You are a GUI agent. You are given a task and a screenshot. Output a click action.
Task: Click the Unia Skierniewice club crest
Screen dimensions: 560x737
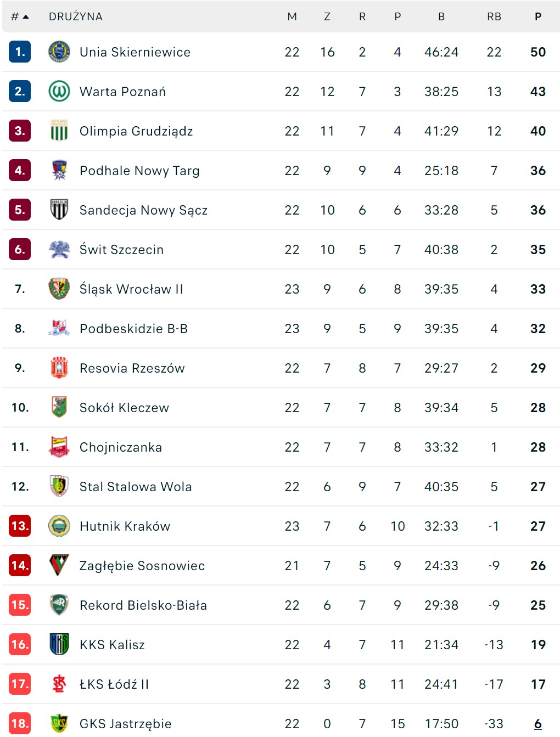pyautogui.click(x=59, y=52)
